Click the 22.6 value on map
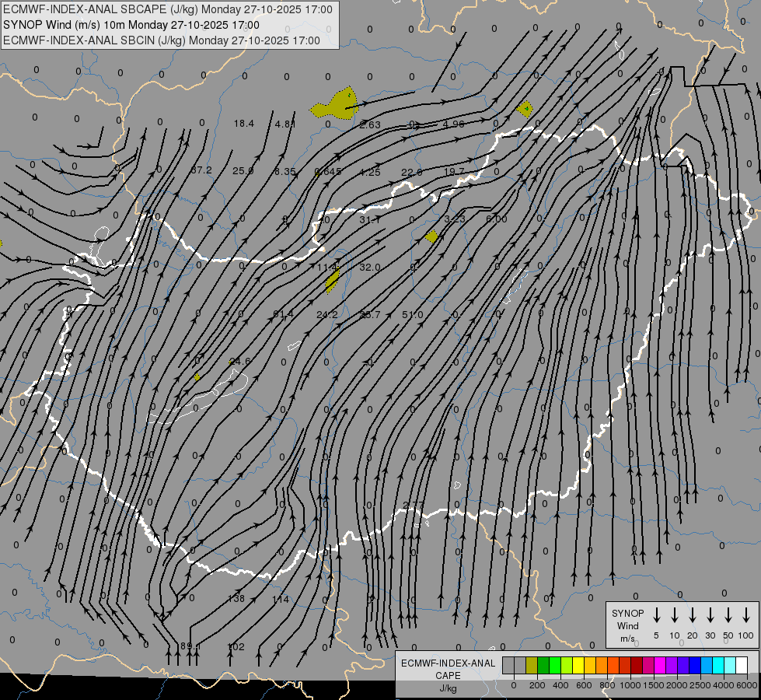This screenshot has height=700, width=761. click(412, 173)
